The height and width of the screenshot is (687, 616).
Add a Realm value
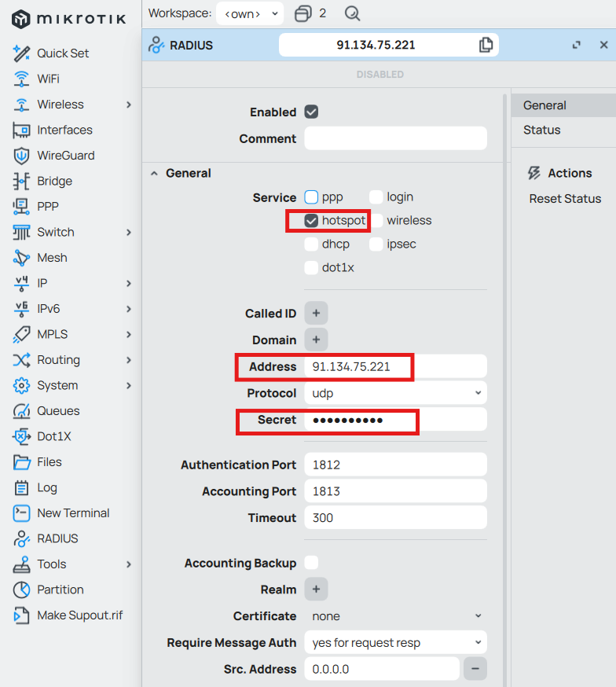point(316,590)
